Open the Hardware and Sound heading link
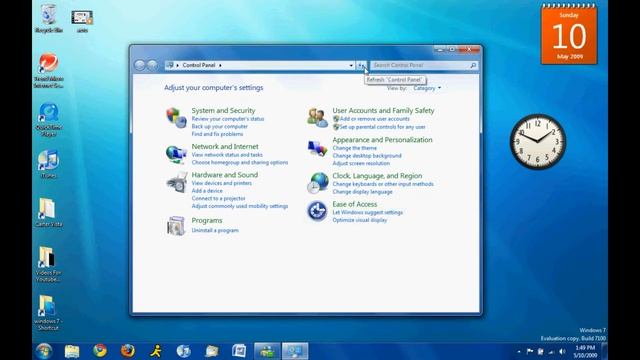 click(224, 175)
